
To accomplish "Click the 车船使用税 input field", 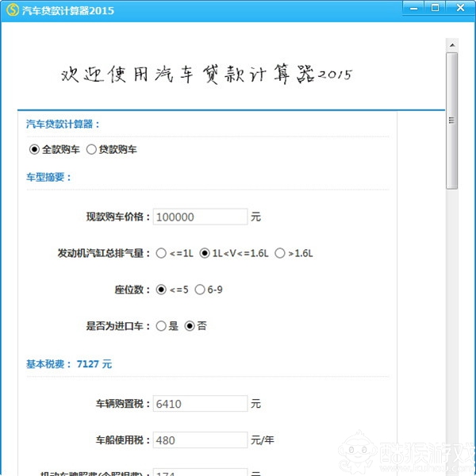I will click(200, 440).
